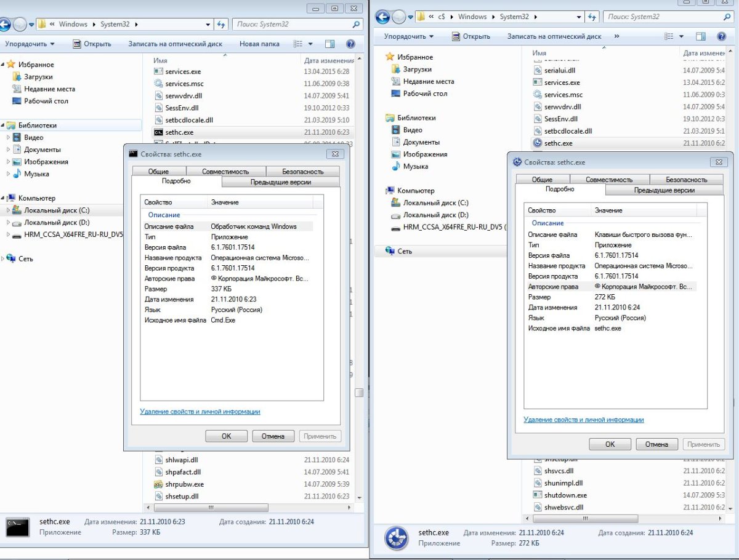Select sethc.exe in right window list
Screen dimensions: 739x560
click(x=558, y=143)
